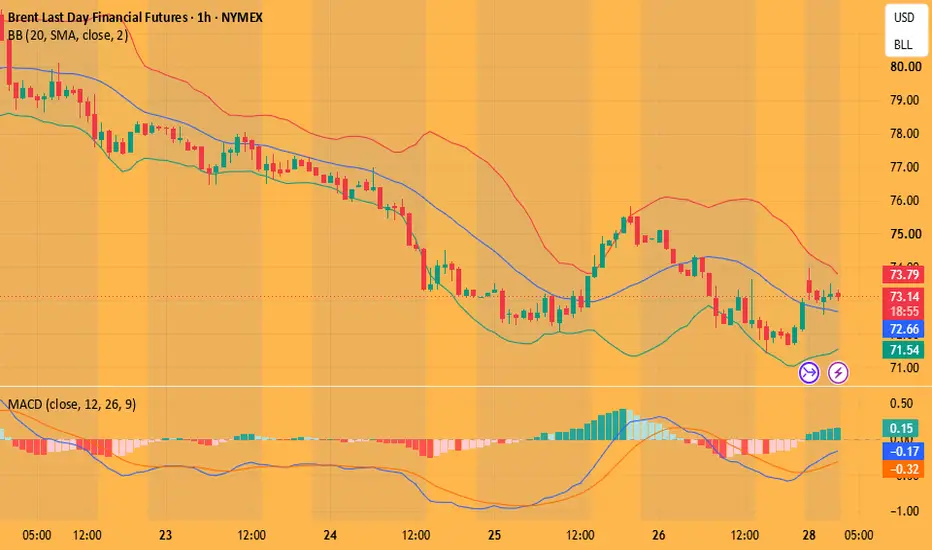Image resolution: width=932 pixels, height=550 pixels.
Task: Click the 25 date label on time axis
Action: (x=495, y=535)
